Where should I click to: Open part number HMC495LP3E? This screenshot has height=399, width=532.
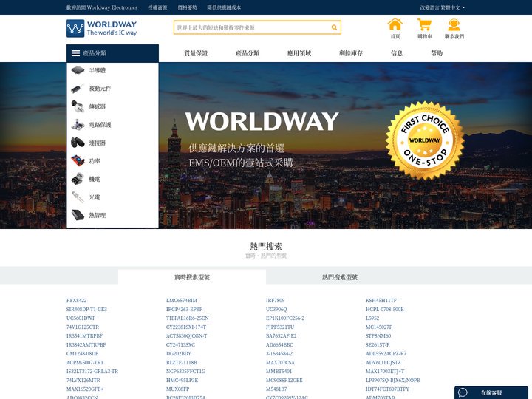tap(182, 380)
